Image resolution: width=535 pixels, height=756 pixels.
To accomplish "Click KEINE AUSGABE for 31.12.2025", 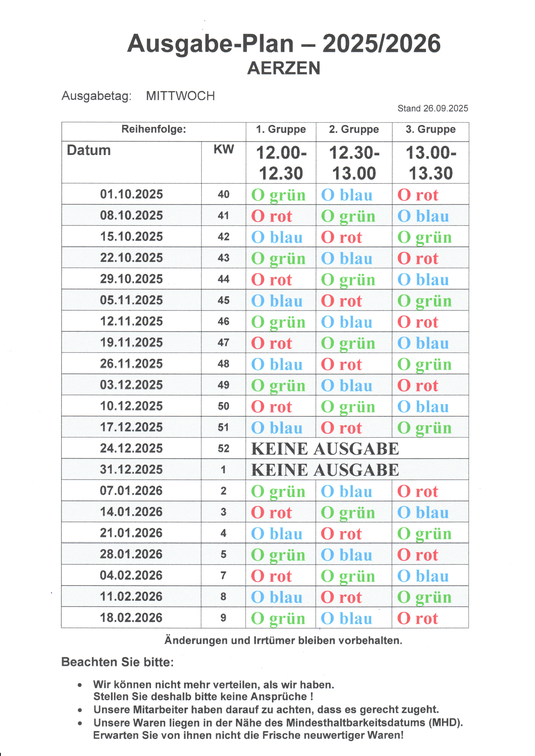I will pyautogui.click(x=325, y=470).
